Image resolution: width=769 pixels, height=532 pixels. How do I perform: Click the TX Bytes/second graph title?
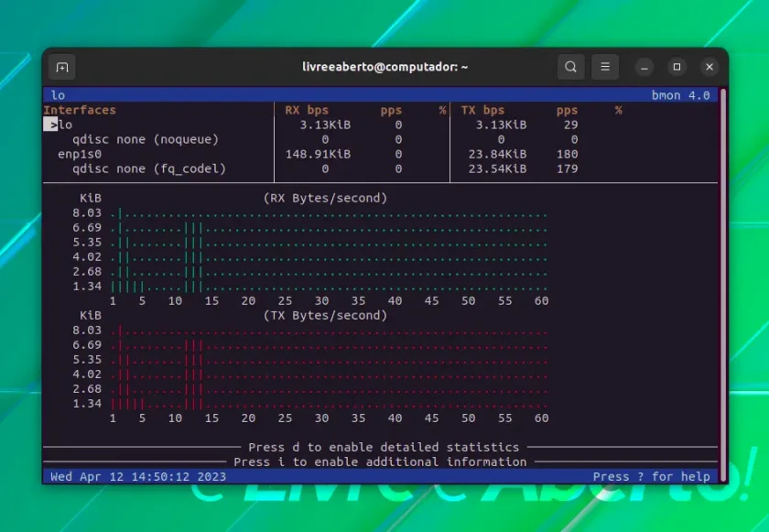(325, 315)
